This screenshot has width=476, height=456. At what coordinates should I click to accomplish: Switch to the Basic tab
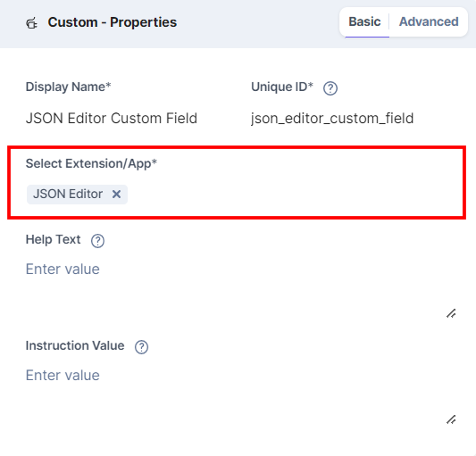(x=365, y=22)
